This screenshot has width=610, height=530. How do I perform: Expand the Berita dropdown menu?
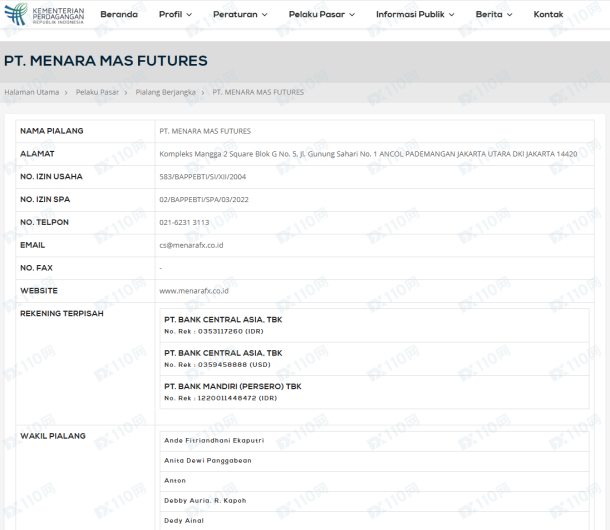click(494, 14)
